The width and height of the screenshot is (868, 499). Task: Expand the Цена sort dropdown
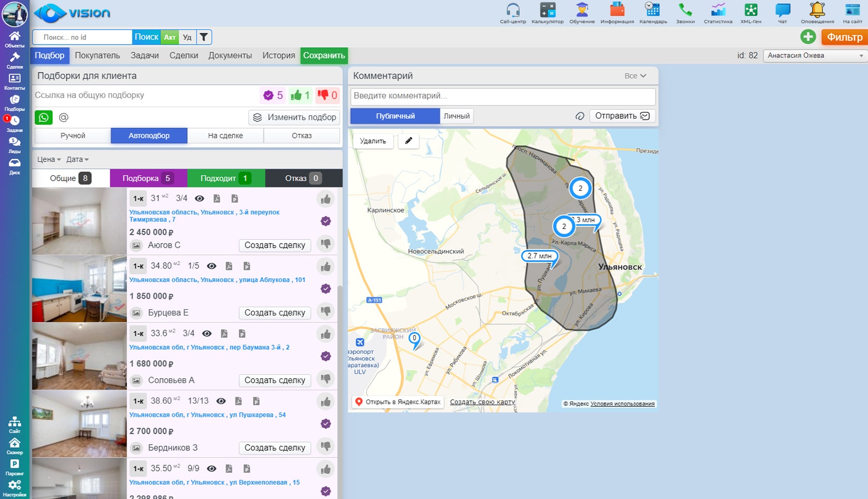click(49, 160)
